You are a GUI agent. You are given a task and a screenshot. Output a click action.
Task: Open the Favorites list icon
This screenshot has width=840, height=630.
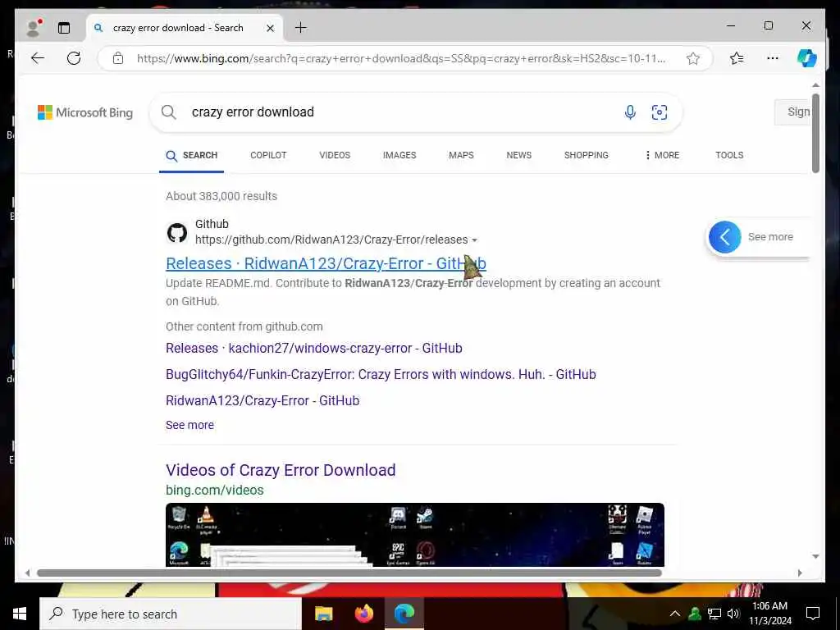737,58
